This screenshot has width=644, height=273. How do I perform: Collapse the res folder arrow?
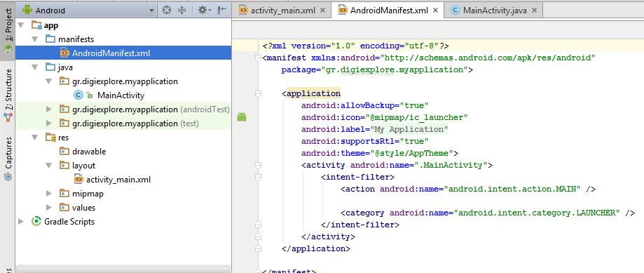pyautogui.click(x=35, y=138)
